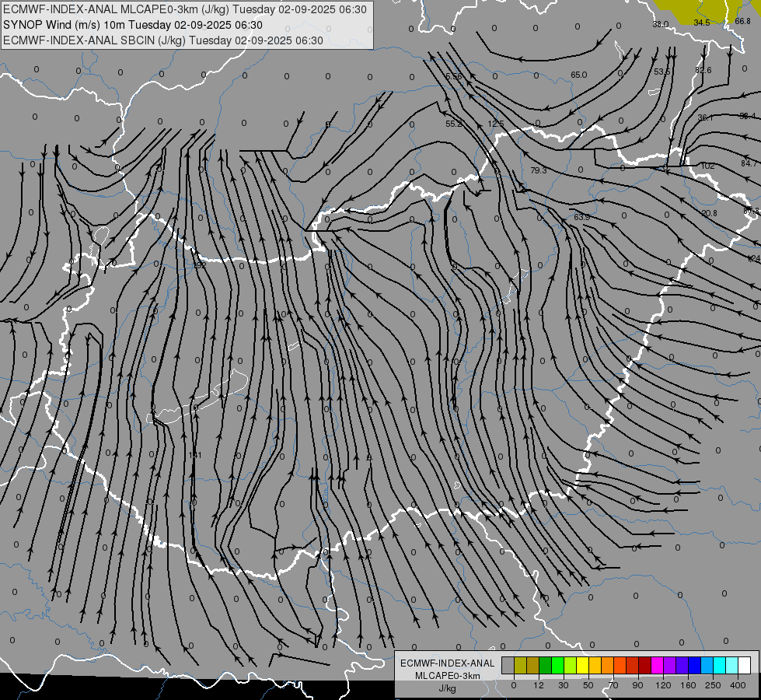Click the map value '79.3'
This screenshot has height=700, width=761.
click(538, 170)
